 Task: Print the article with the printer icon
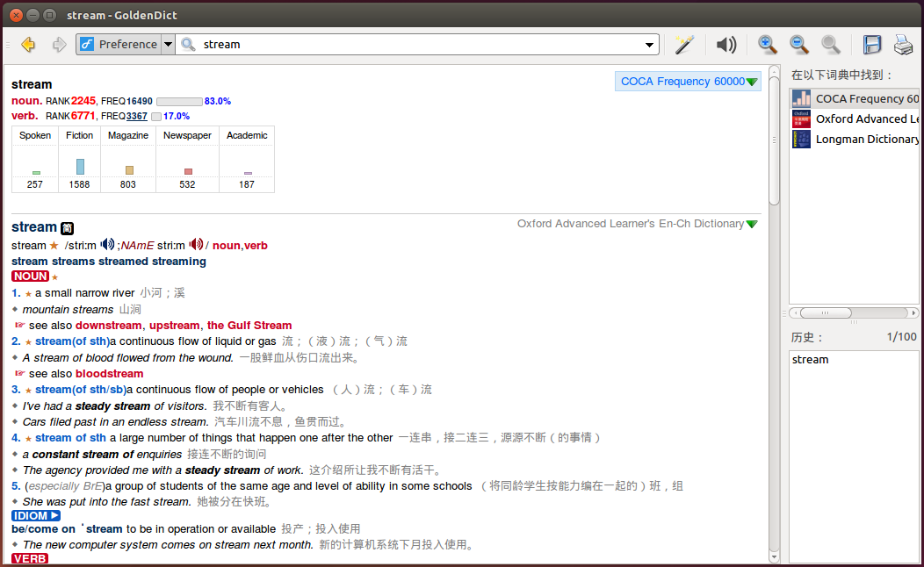click(904, 44)
